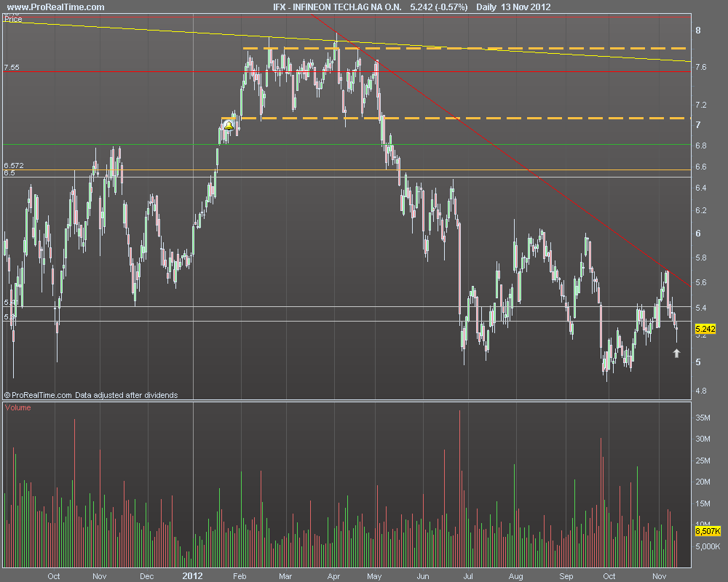728x582 pixels.
Task: Click the Price panel label
Action: [13, 19]
